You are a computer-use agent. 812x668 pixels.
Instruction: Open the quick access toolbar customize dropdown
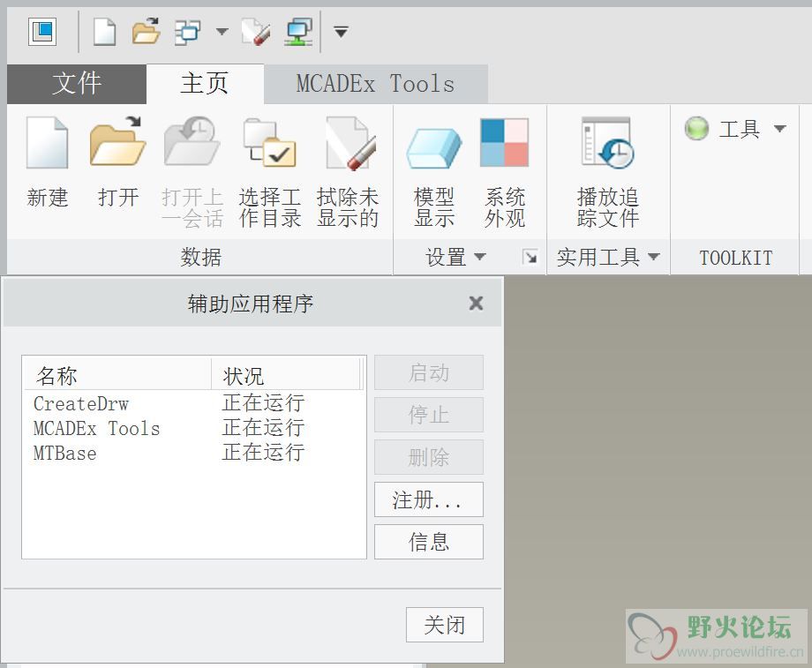[x=341, y=32]
